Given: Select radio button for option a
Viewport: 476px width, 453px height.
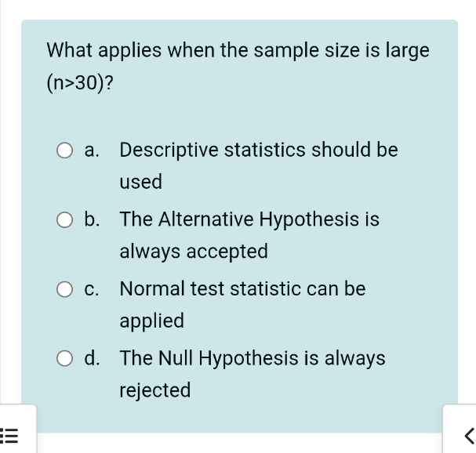Looking at the screenshot, I should pyautogui.click(x=64, y=150).
